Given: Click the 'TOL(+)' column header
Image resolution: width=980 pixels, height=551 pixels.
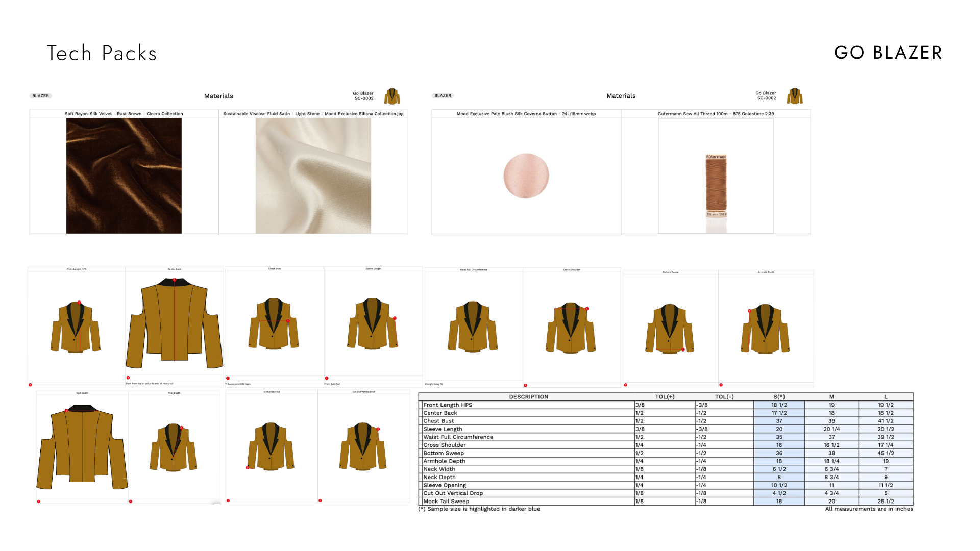Looking at the screenshot, I should (x=665, y=397).
